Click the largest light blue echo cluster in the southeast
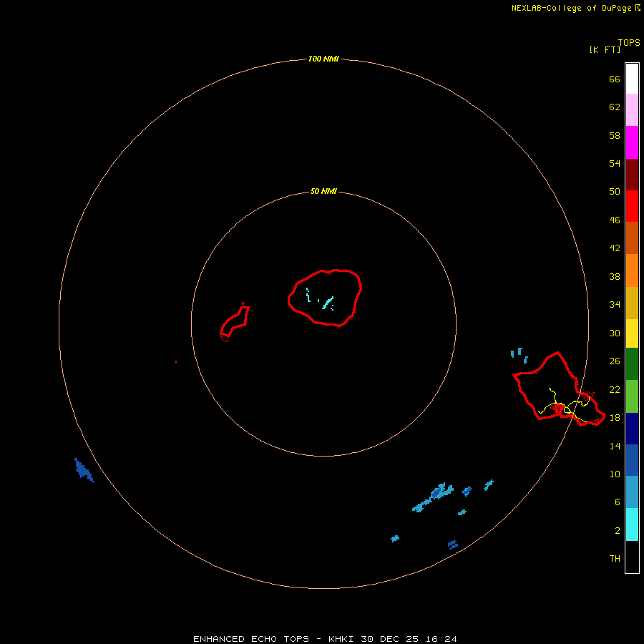The width and height of the screenshot is (644, 644). pos(433,497)
